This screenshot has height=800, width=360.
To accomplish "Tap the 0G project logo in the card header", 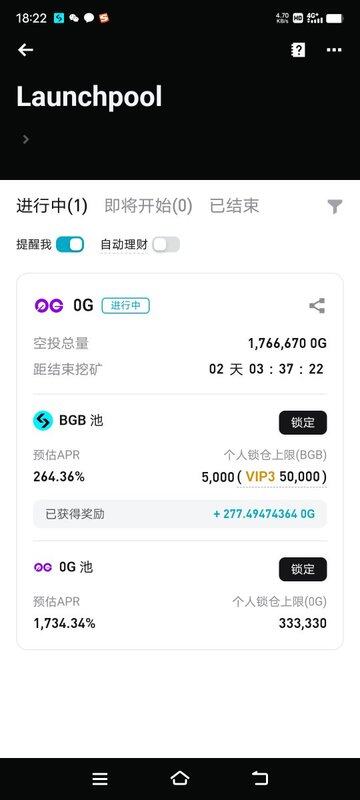I will point(49,306).
